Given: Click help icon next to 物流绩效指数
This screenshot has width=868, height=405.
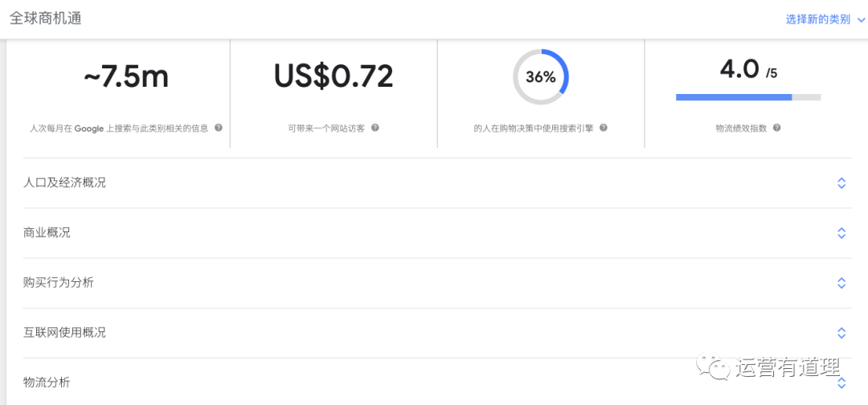Looking at the screenshot, I should (x=776, y=128).
